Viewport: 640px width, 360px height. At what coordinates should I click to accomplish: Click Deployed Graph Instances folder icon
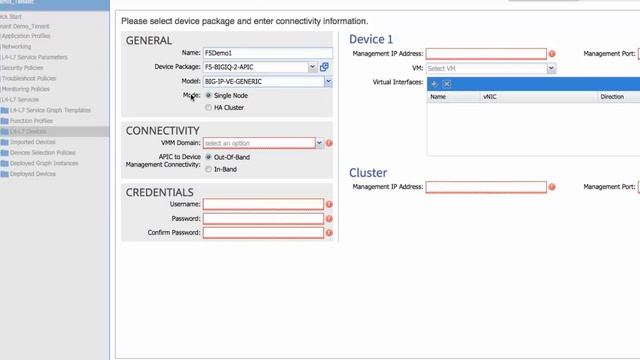point(4,163)
